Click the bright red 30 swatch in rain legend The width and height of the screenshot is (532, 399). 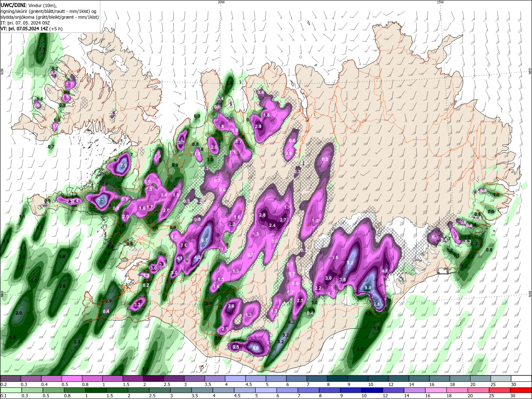[x=521, y=390]
